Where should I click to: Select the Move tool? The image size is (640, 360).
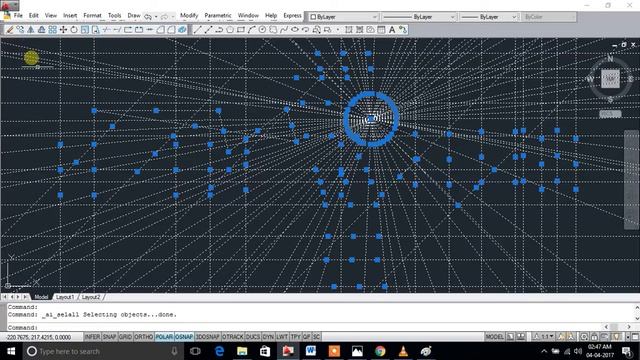point(63,30)
